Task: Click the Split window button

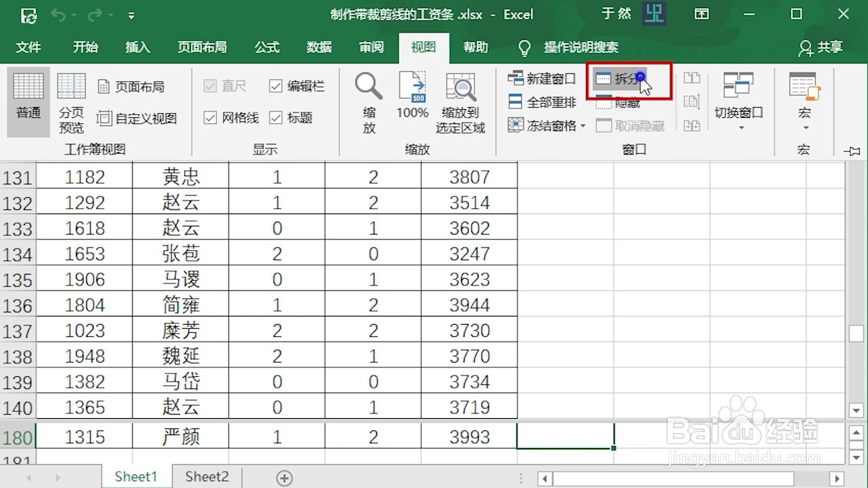Action: [620, 79]
